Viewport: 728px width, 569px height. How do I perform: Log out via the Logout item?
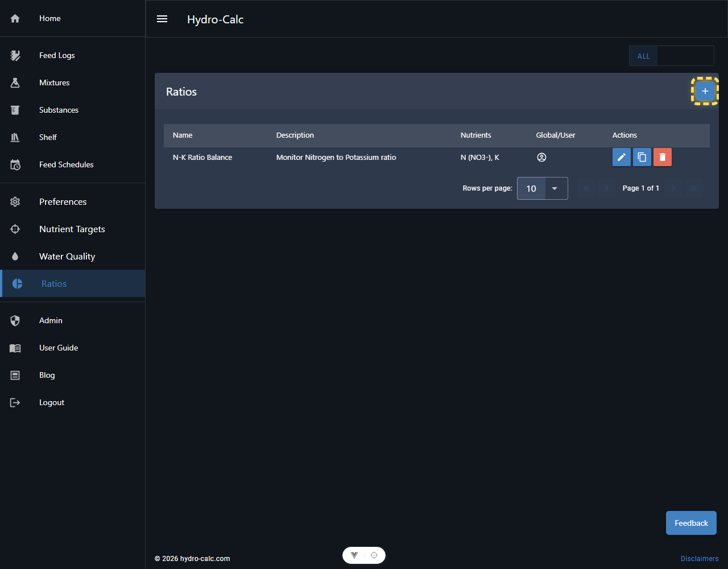73,402
